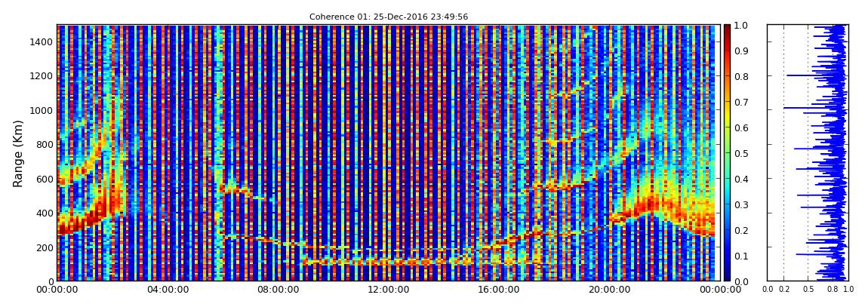Click the colorbar 1.0 tick label
The image size is (868, 307).
(741, 26)
